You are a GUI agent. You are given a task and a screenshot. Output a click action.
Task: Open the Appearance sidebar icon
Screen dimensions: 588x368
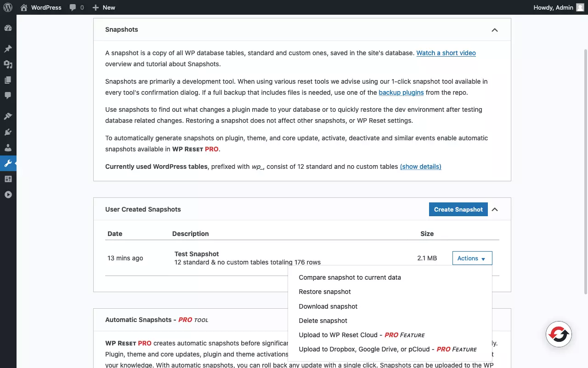8,116
